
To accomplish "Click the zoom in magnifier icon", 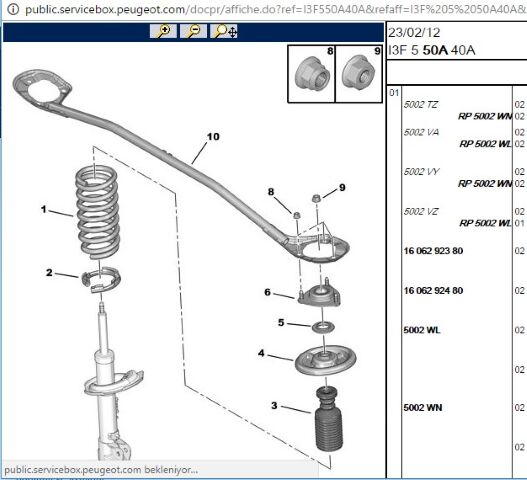I will (163, 31).
